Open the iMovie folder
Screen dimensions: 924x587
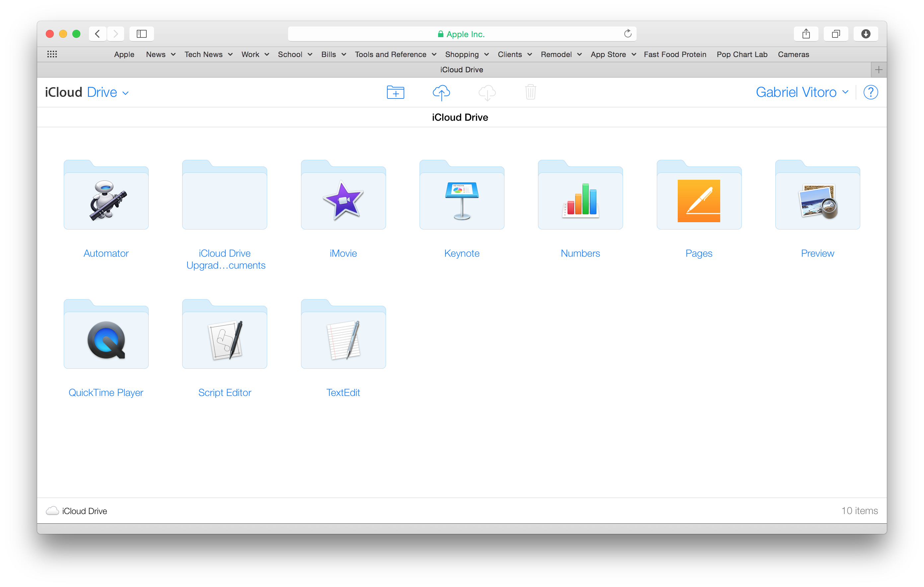pyautogui.click(x=343, y=195)
